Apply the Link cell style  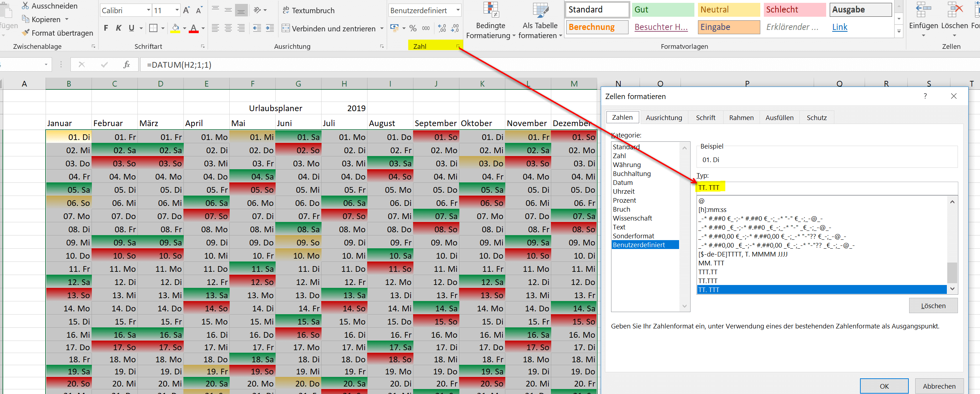coord(861,27)
